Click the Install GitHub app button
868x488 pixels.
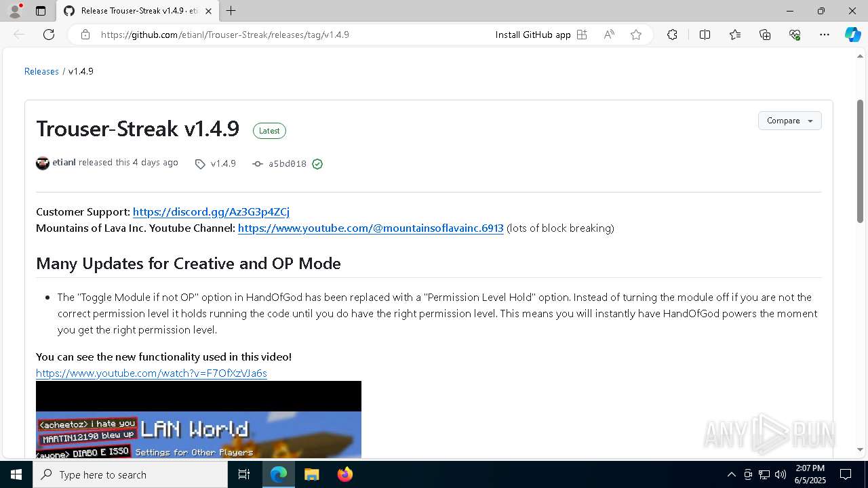coord(540,35)
